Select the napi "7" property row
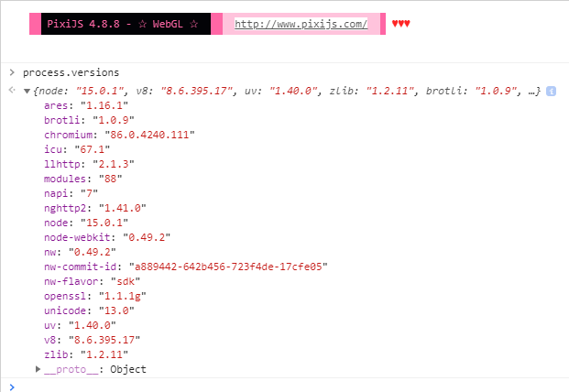 (x=71, y=193)
